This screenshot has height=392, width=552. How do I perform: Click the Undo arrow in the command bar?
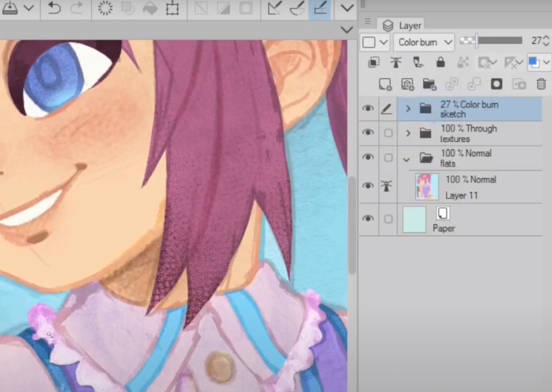click(54, 9)
